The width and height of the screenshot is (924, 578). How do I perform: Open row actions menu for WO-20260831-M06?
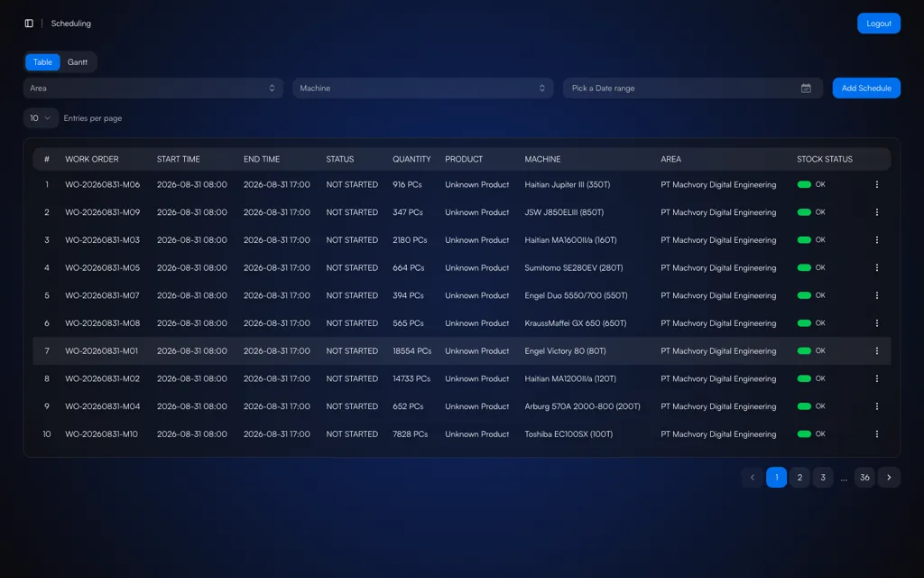[x=877, y=184]
